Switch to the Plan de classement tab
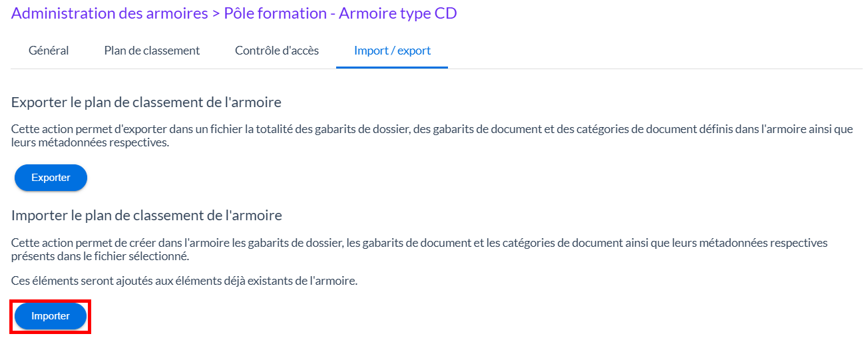 pos(152,51)
